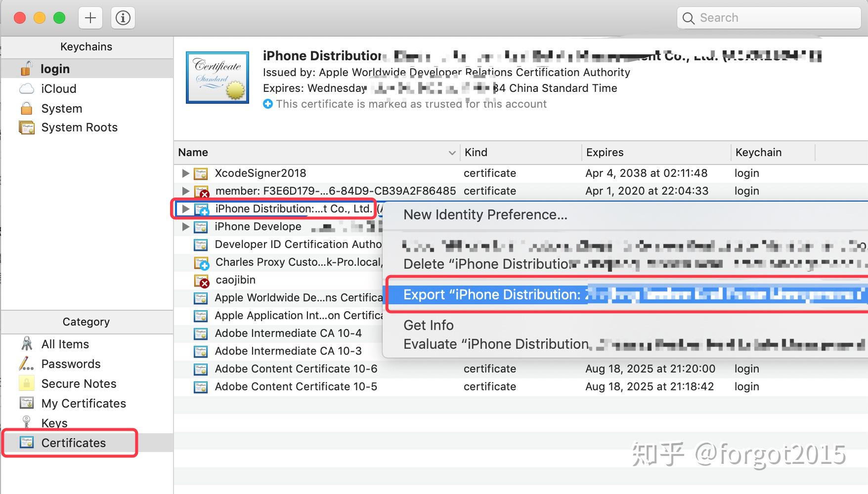868x494 pixels.
Task: Click the + button to add an item
Action: tap(90, 17)
